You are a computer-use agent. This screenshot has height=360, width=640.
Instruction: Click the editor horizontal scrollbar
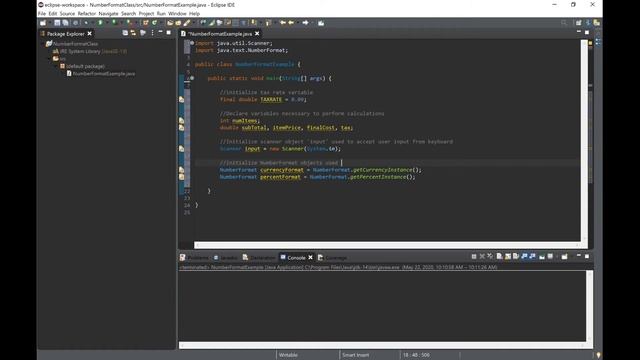tap(387, 245)
